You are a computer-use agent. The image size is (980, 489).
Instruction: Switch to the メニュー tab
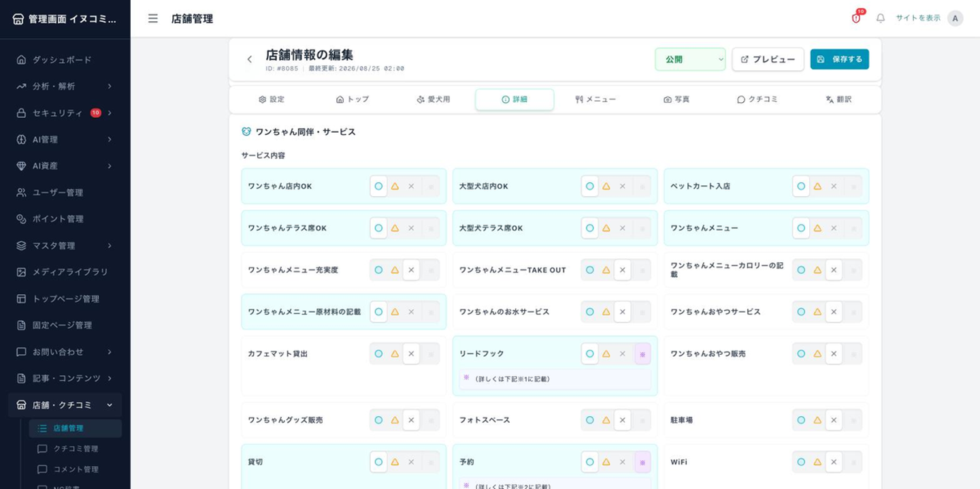(595, 99)
